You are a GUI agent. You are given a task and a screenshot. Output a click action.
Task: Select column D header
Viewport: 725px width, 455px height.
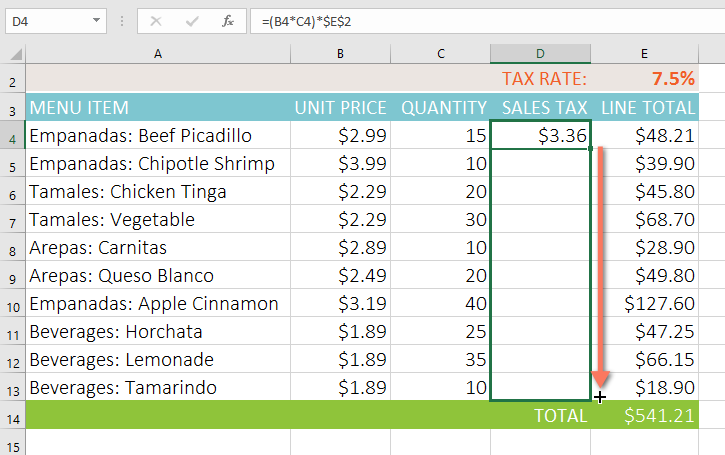click(x=540, y=53)
